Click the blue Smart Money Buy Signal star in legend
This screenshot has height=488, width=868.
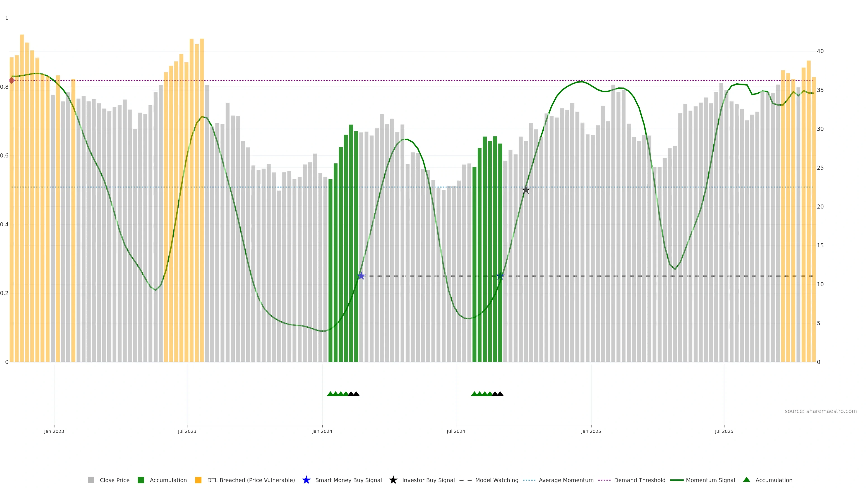tap(306, 480)
